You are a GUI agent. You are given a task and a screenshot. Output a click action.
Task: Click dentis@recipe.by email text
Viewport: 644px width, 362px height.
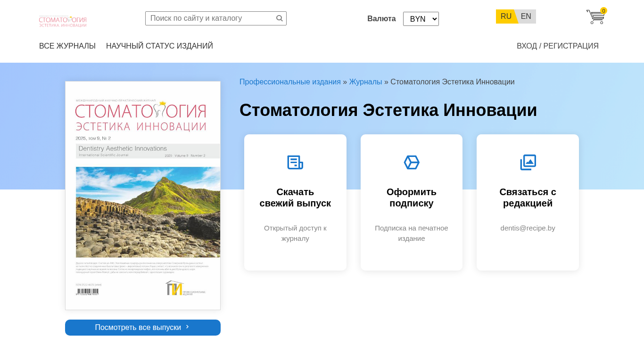pos(528,228)
